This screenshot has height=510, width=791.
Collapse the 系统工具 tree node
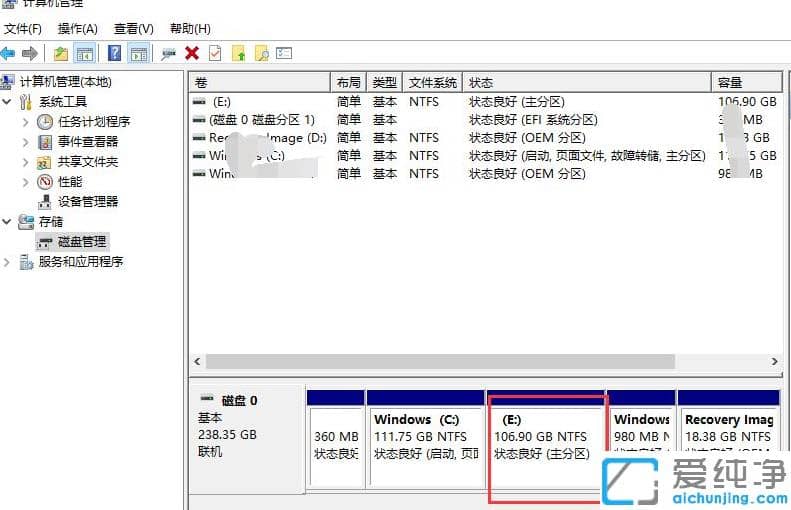[x=8, y=102]
